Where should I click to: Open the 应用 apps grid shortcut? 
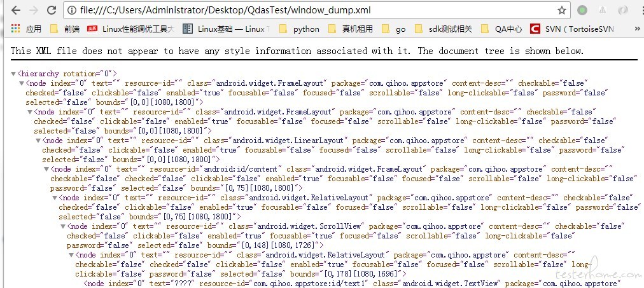(26, 29)
